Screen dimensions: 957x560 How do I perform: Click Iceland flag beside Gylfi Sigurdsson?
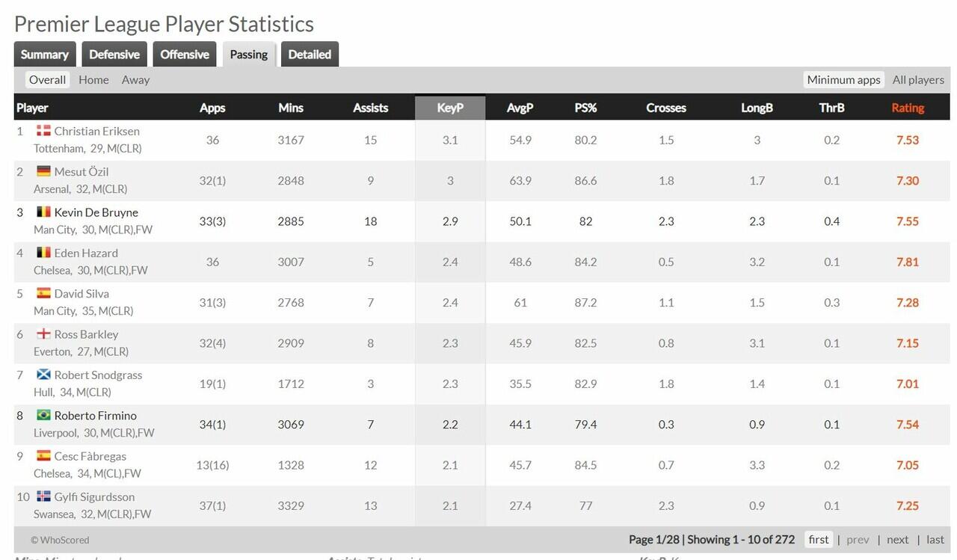tap(43, 496)
